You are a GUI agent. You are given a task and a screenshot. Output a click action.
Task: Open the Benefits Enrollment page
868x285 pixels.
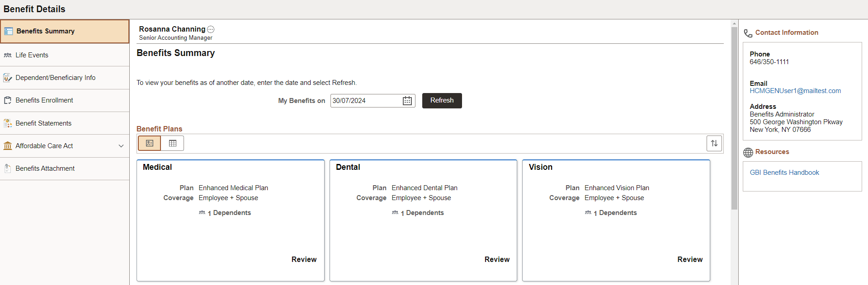(x=65, y=100)
